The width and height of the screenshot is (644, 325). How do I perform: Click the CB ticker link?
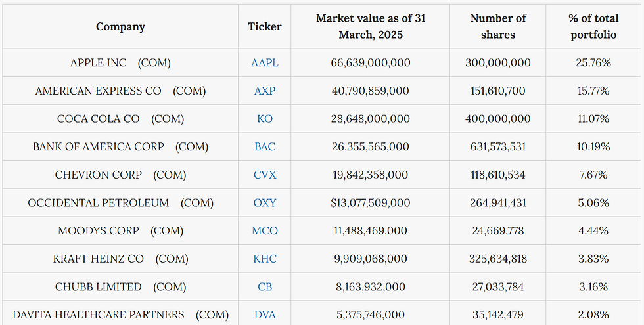coord(265,287)
